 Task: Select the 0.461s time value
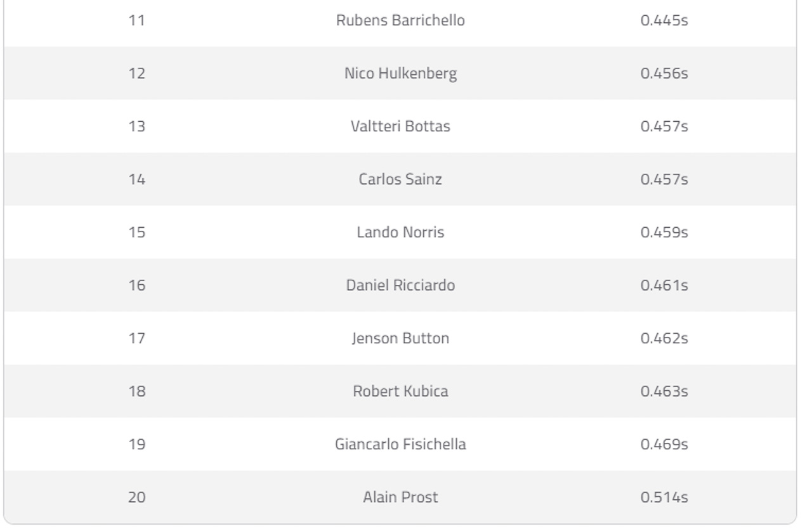664,285
